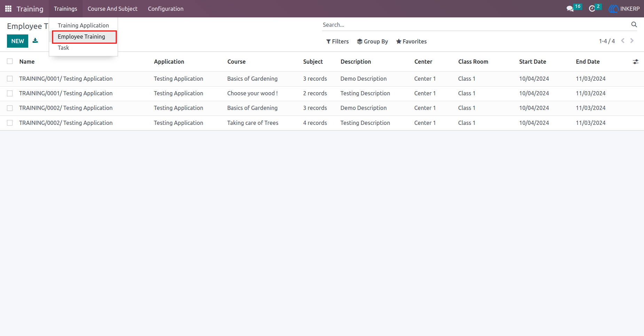The width and height of the screenshot is (644, 336).
Task: Select Training Application from the Trainings menu
Action: (83, 25)
